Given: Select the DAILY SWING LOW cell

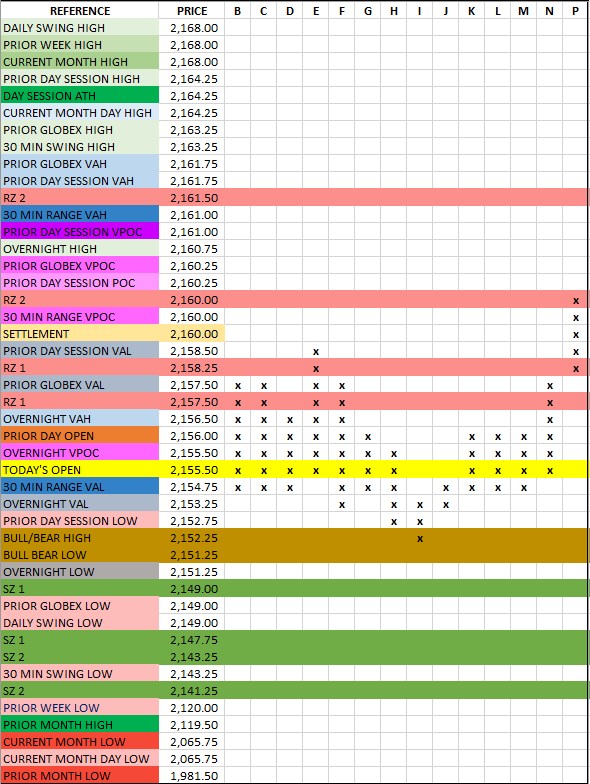Looking at the screenshot, I should (80, 623).
